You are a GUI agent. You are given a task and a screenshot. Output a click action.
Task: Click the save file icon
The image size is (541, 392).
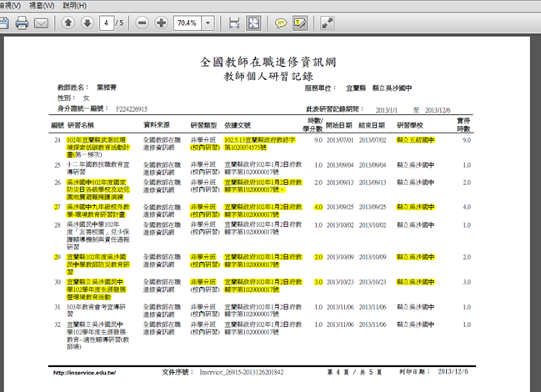point(4,23)
